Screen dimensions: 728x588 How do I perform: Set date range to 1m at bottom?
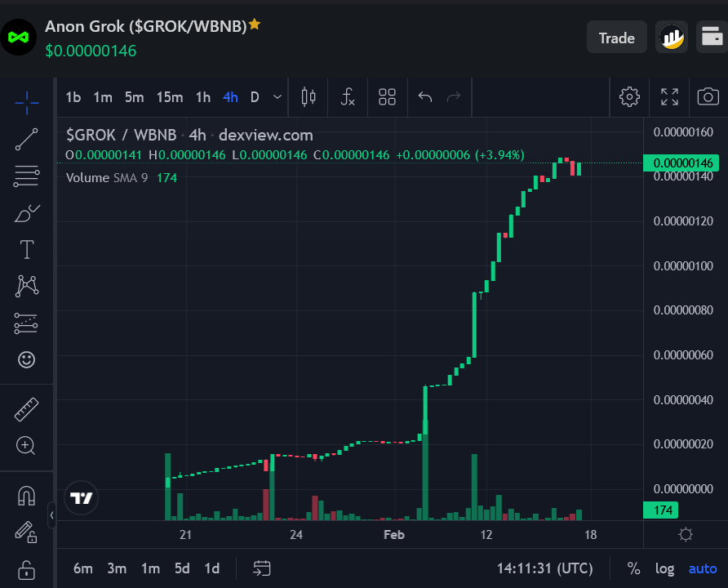point(150,568)
